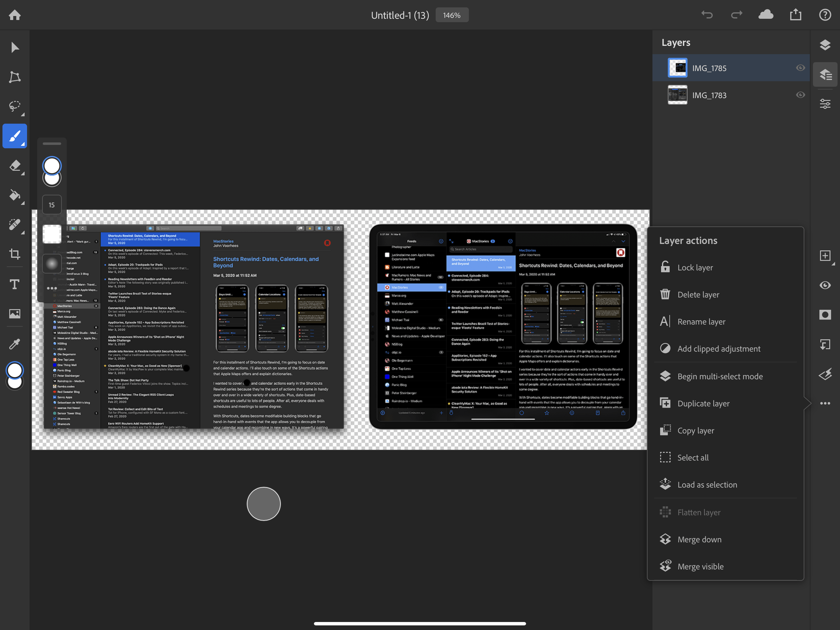Switch to compact layer view
This screenshot has height=630, width=840.
click(x=825, y=45)
